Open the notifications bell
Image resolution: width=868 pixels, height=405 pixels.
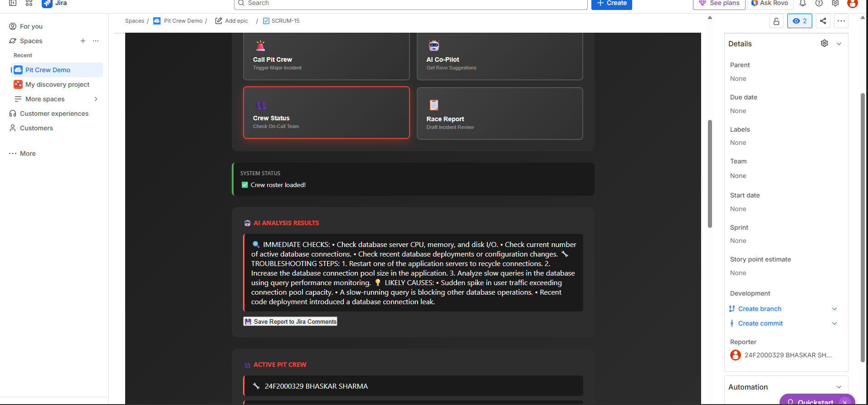point(803,3)
